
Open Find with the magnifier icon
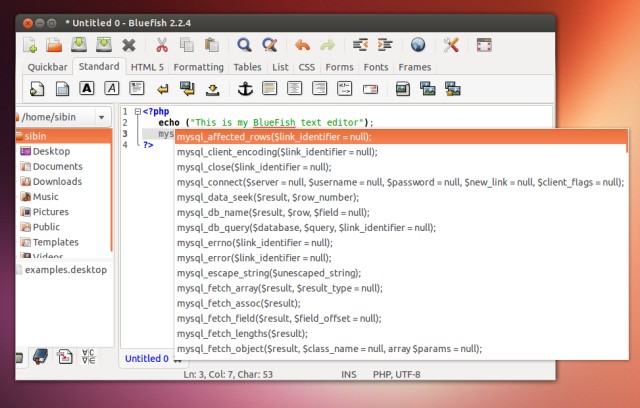coord(244,45)
